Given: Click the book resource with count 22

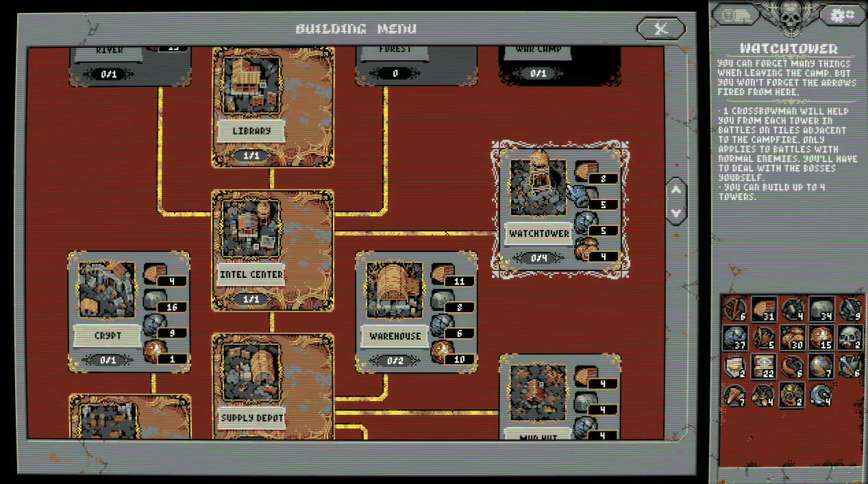Looking at the screenshot, I should click(763, 366).
